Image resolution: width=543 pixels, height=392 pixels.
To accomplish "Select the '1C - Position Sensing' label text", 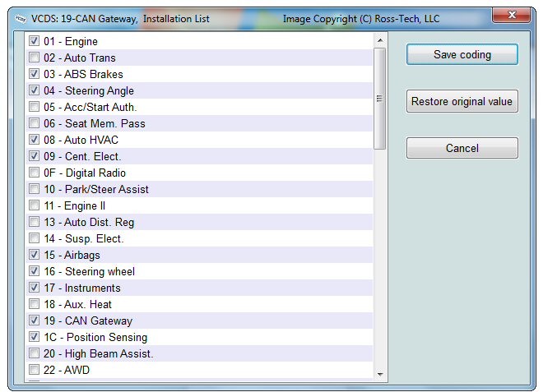I will 95,337.
